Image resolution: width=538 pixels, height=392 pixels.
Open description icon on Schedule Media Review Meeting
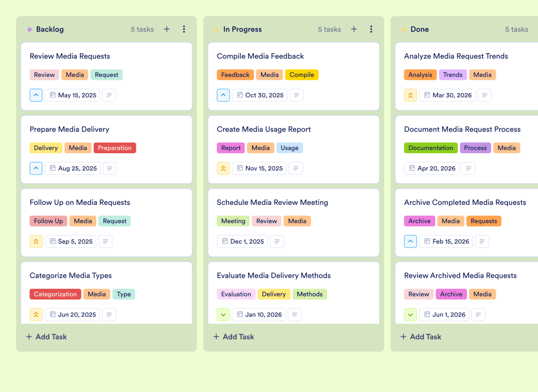277,241
